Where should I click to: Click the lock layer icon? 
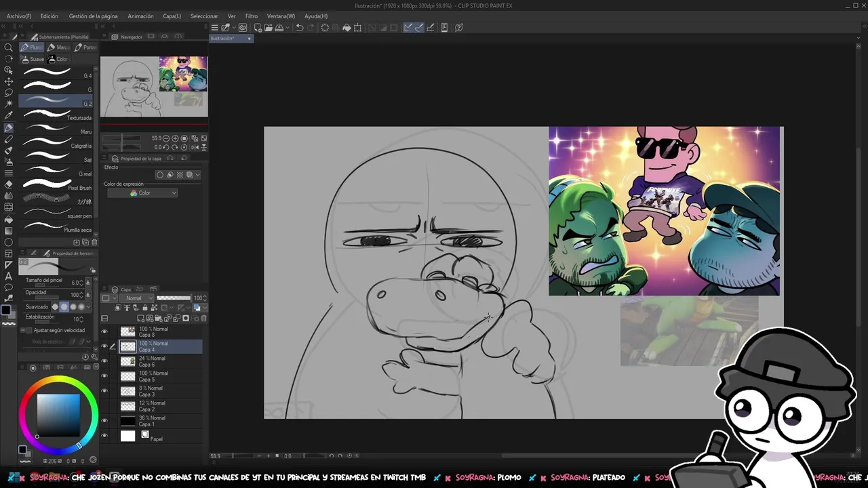(x=144, y=308)
